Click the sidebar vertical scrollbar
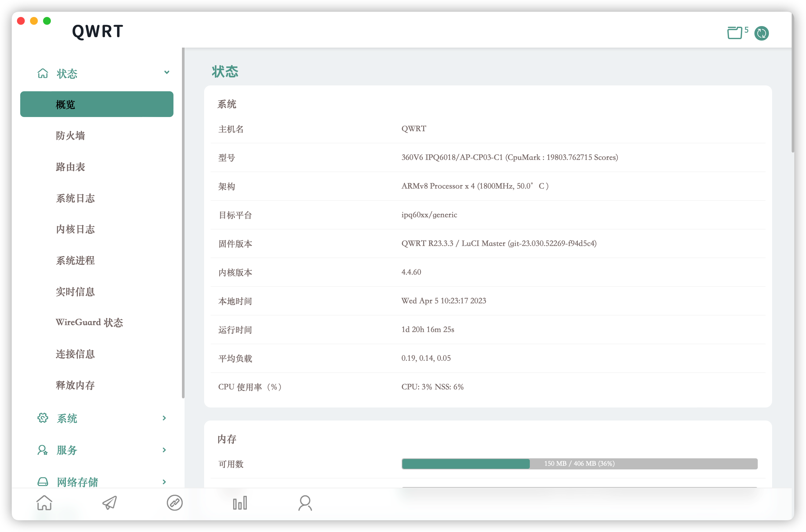Screen dimensions: 806x532 pos(183,223)
